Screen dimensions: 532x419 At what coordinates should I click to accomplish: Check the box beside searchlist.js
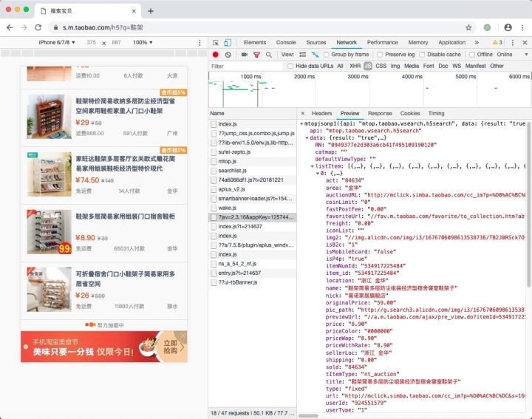tap(214, 171)
